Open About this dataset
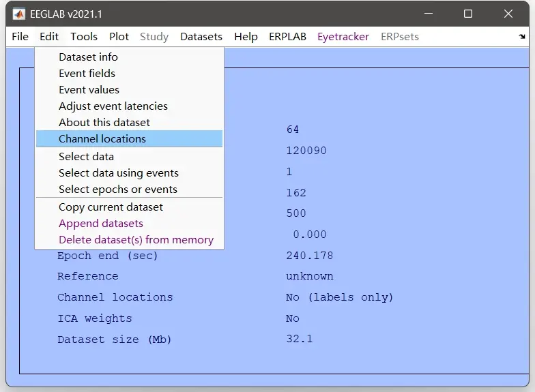The height and width of the screenshot is (392, 535). pyautogui.click(x=130, y=123)
